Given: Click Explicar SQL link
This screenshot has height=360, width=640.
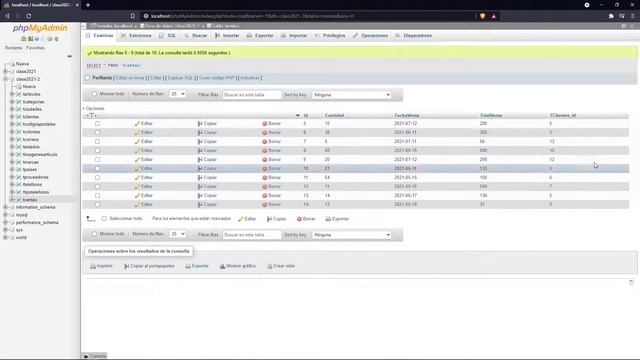Looking at the screenshot, I should coord(180,78).
